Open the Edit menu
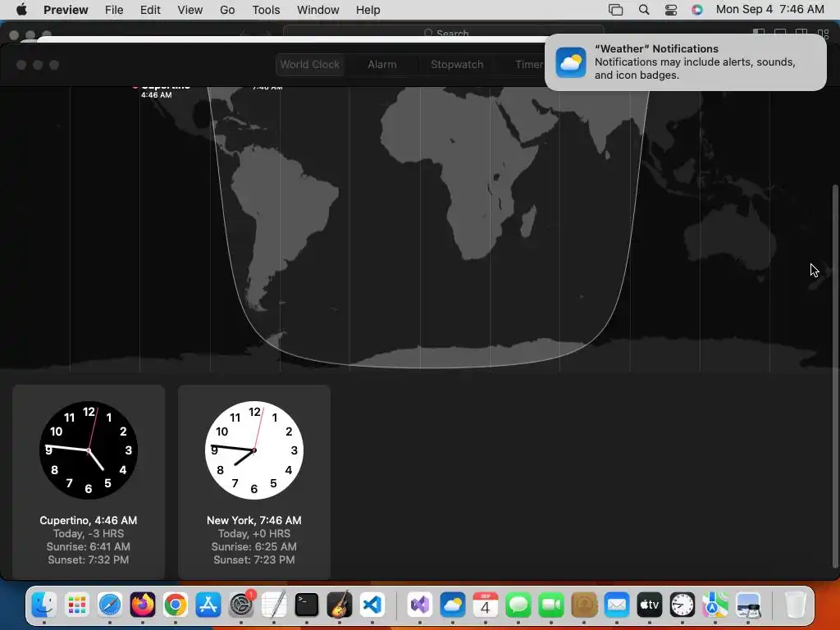The height and width of the screenshot is (630, 840). click(x=150, y=10)
